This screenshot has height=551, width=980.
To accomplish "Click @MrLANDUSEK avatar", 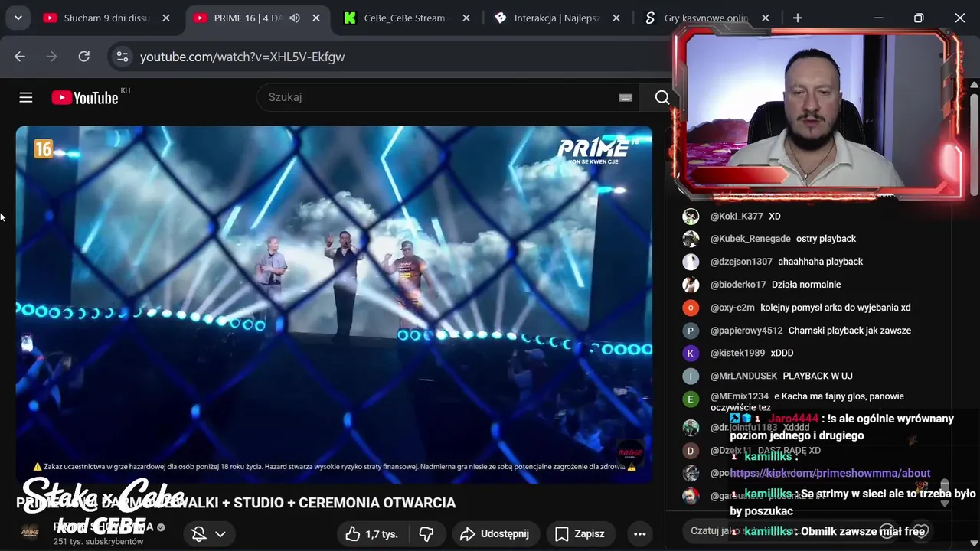I will [x=691, y=376].
